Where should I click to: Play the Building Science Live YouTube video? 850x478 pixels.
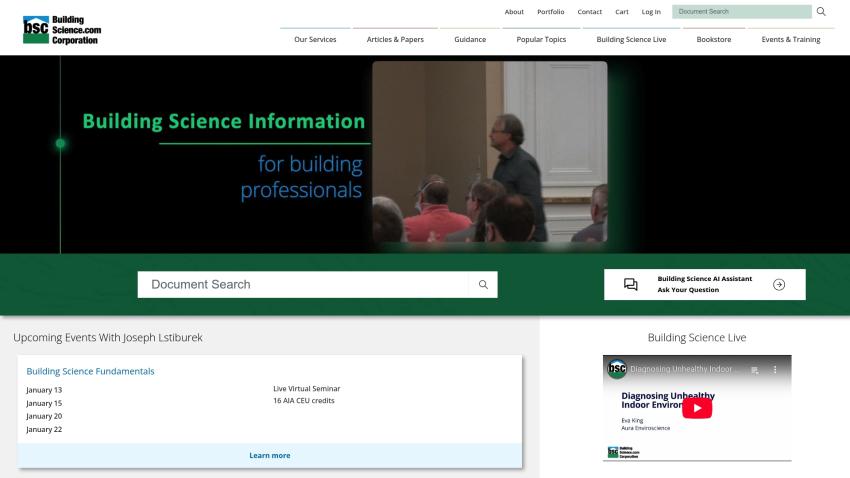point(697,408)
